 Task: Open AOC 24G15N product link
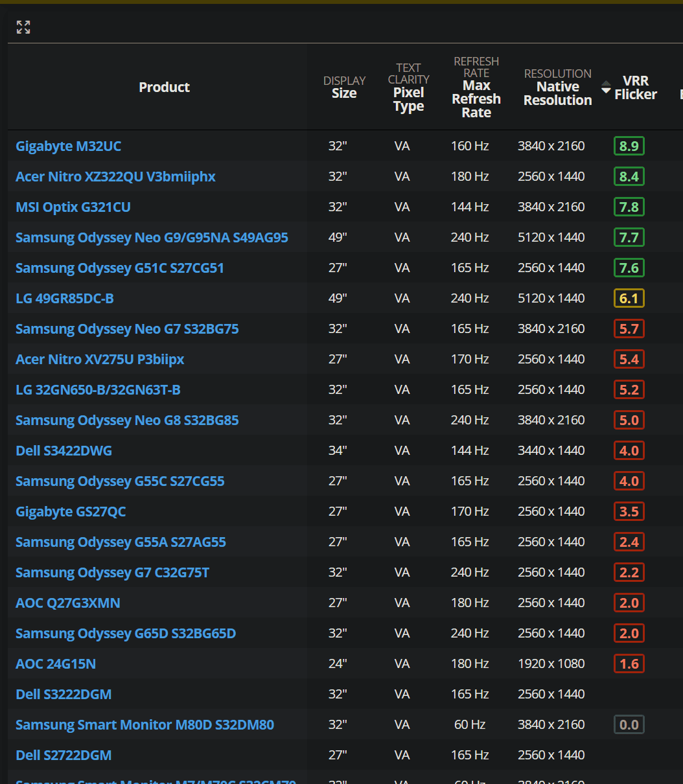pos(56,663)
